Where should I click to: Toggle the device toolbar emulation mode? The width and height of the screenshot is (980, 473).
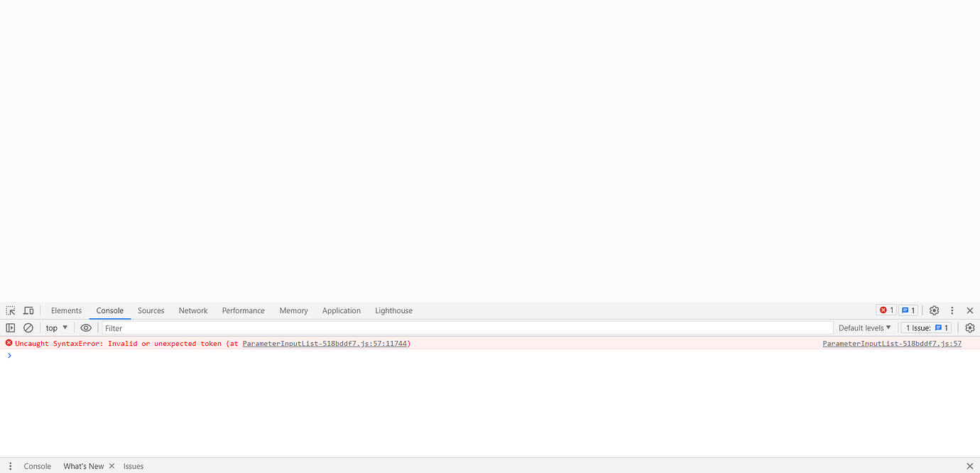coord(28,310)
